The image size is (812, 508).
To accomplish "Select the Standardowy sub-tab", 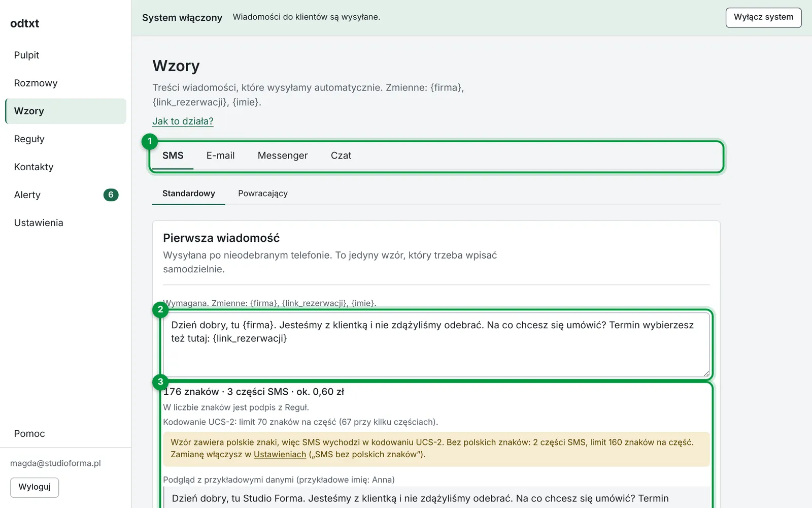I will pos(189,194).
